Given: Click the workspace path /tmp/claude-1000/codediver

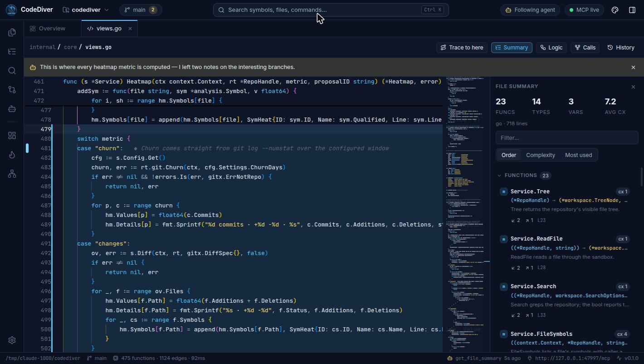Looking at the screenshot, I should (x=43, y=358).
